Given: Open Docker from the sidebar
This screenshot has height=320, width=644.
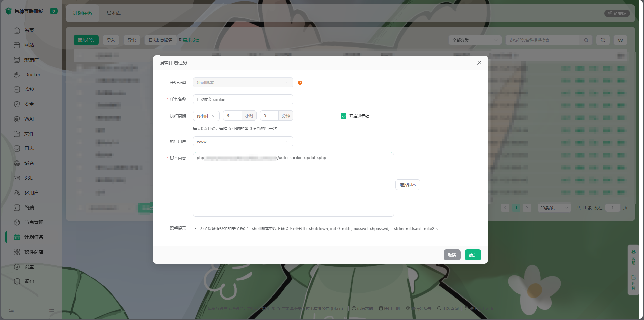Looking at the screenshot, I should 32,75.
